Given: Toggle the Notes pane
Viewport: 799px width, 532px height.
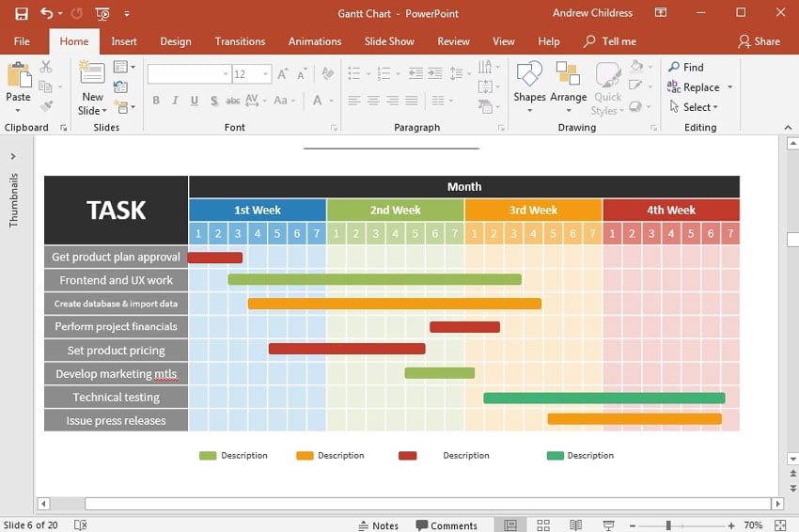Looking at the screenshot, I should pos(379,525).
